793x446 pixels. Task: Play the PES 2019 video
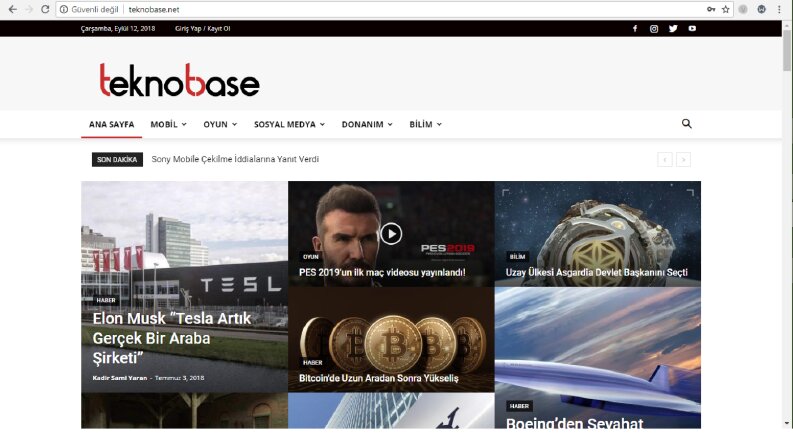pos(391,234)
